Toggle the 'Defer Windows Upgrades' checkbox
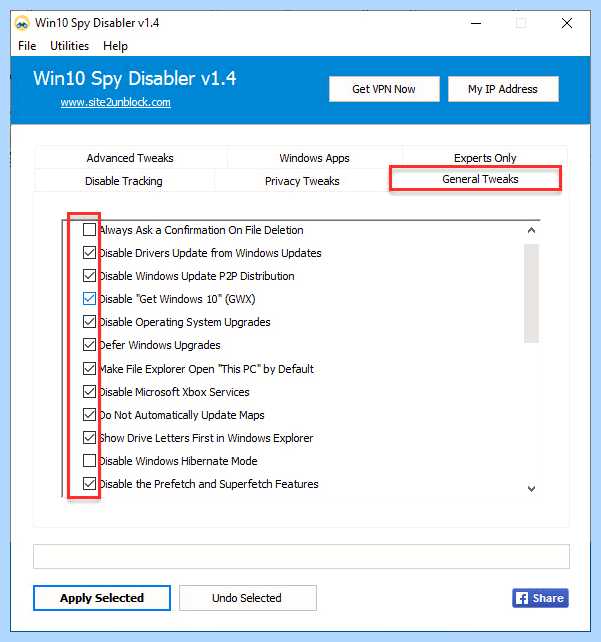Image resolution: width=601 pixels, height=642 pixels. [x=89, y=344]
